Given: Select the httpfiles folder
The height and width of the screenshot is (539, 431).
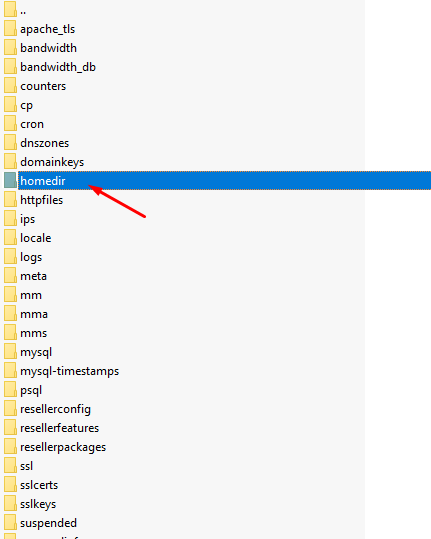Looking at the screenshot, I should tap(42, 200).
